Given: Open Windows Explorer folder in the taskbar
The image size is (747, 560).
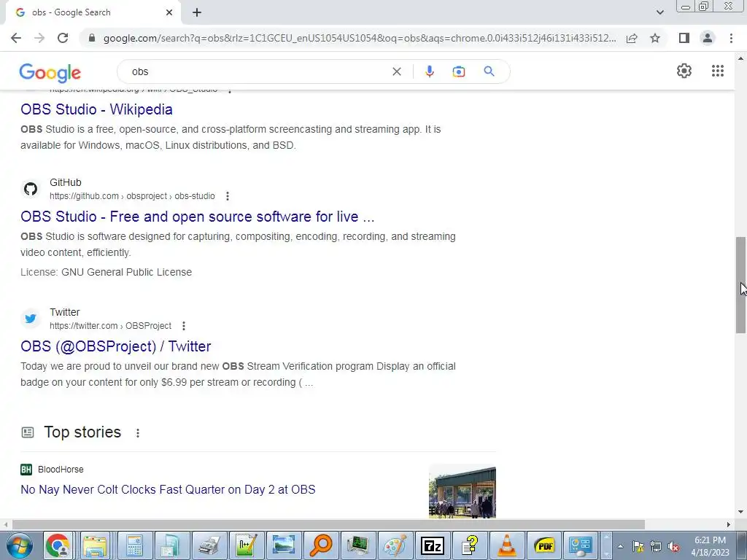Looking at the screenshot, I should [x=95, y=545].
